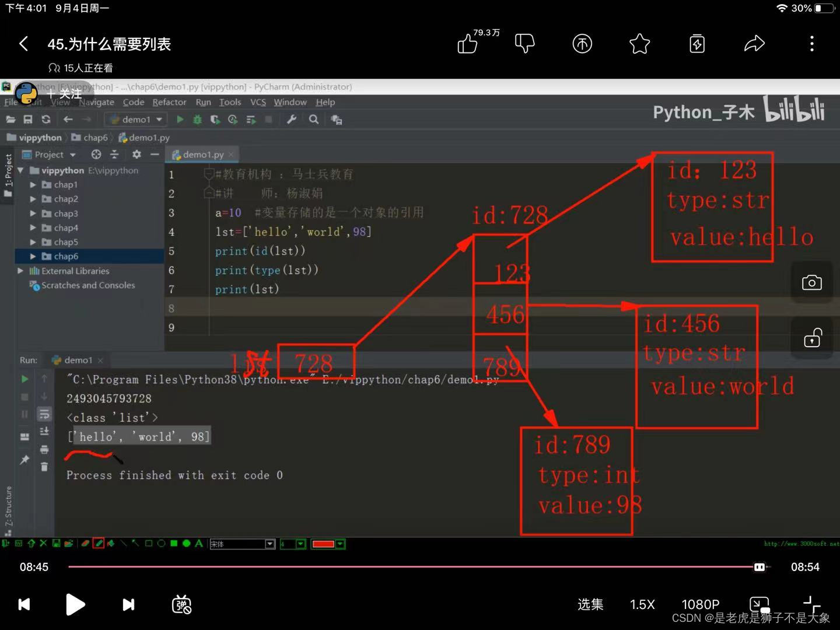This screenshot has width=840, height=630.
Task: Click the PyCharm synchronize icon
Action: click(x=46, y=119)
